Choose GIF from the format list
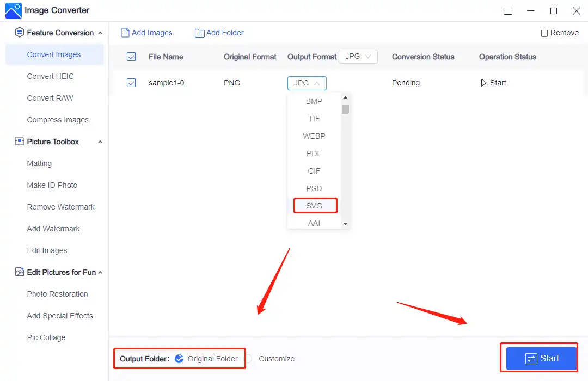The height and width of the screenshot is (381, 588). [x=314, y=171]
